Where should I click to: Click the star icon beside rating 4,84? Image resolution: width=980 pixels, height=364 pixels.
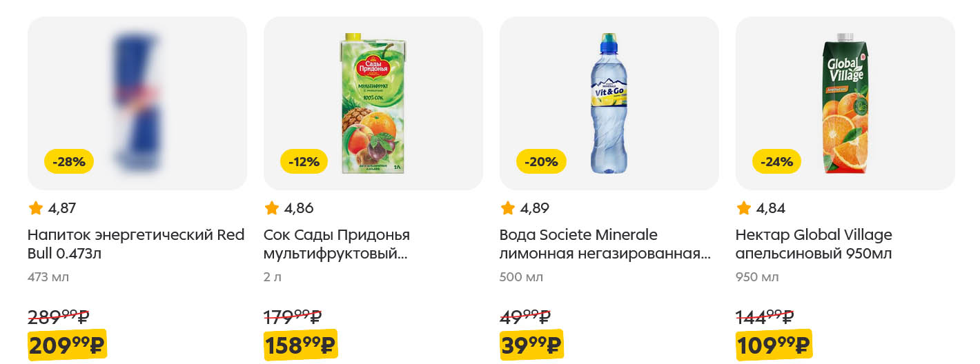[x=744, y=208]
